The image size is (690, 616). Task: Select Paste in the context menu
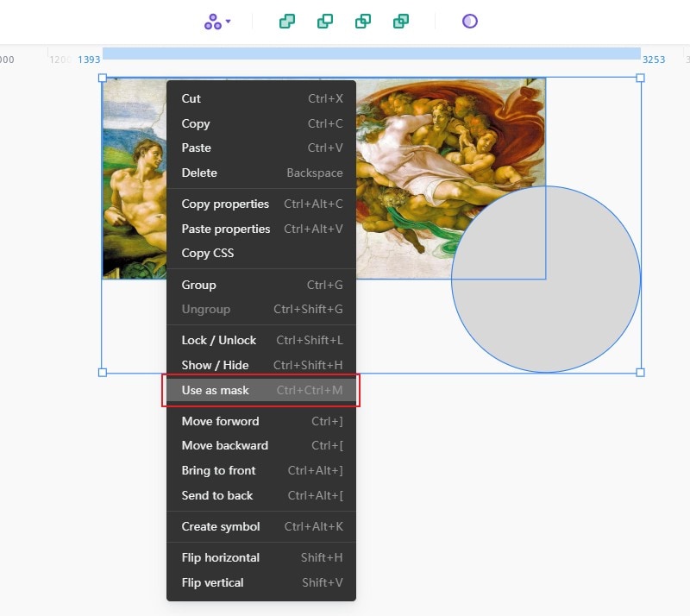(x=261, y=148)
